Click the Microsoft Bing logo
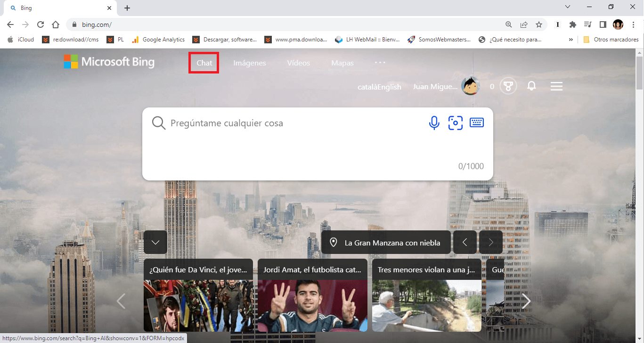Screen dimensions: 644x343 (x=109, y=61)
